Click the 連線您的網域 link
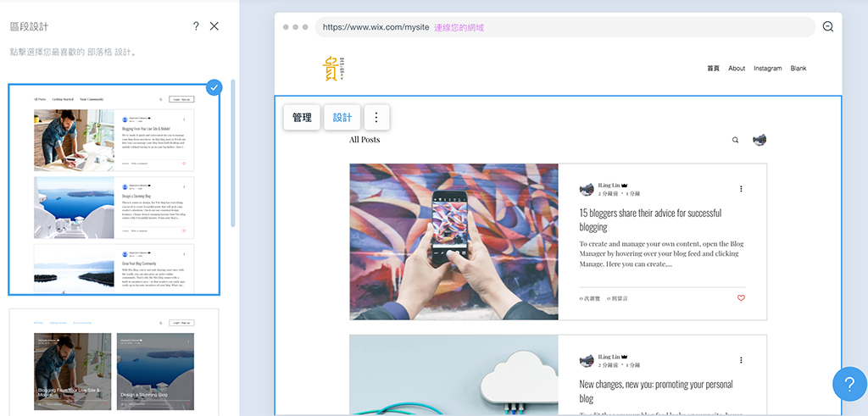Viewport: 868px width, 416px height. tap(459, 27)
